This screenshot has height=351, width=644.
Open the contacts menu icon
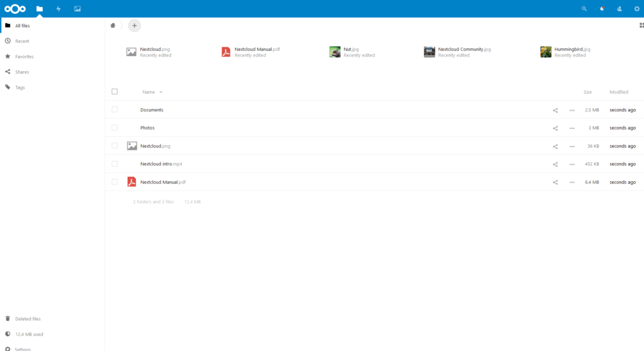[619, 9]
